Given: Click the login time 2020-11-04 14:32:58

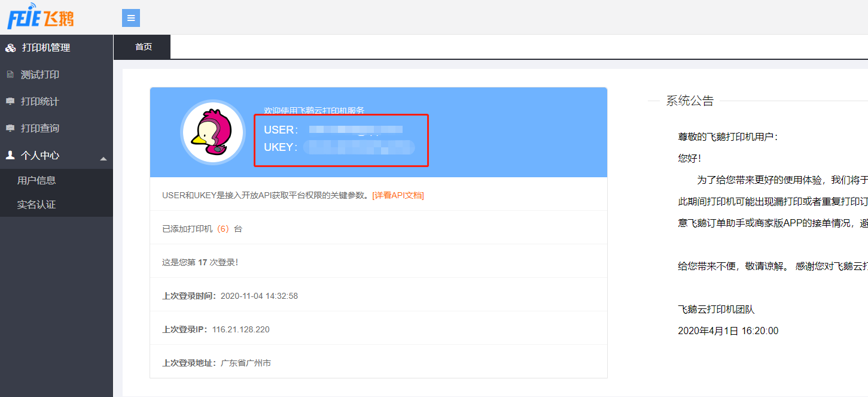Looking at the screenshot, I should click(259, 296).
